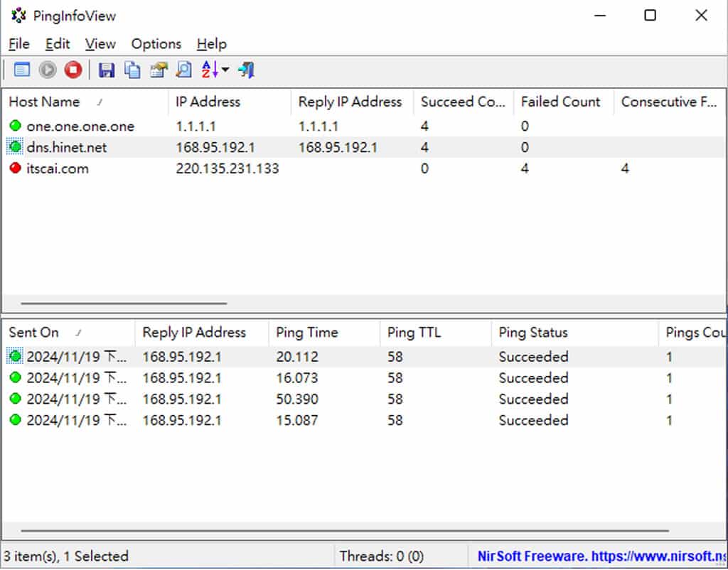Click the Find magnifier icon
Viewport: 728px width, 570px height.
183,70
